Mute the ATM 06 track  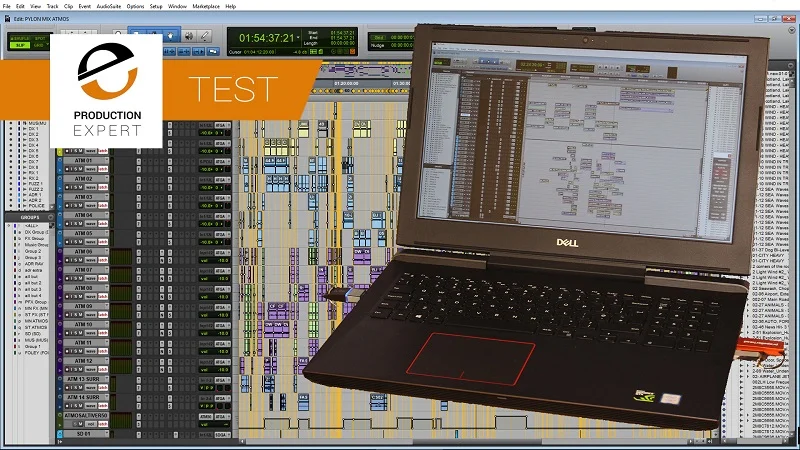tap(80, 260)
